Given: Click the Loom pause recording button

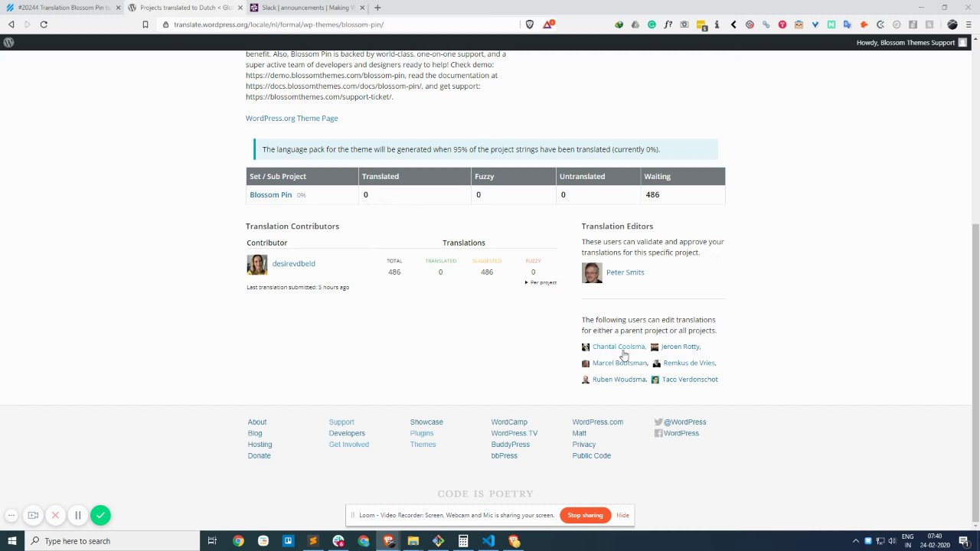Looking at the screenshot, I should [x=77, y=515].
